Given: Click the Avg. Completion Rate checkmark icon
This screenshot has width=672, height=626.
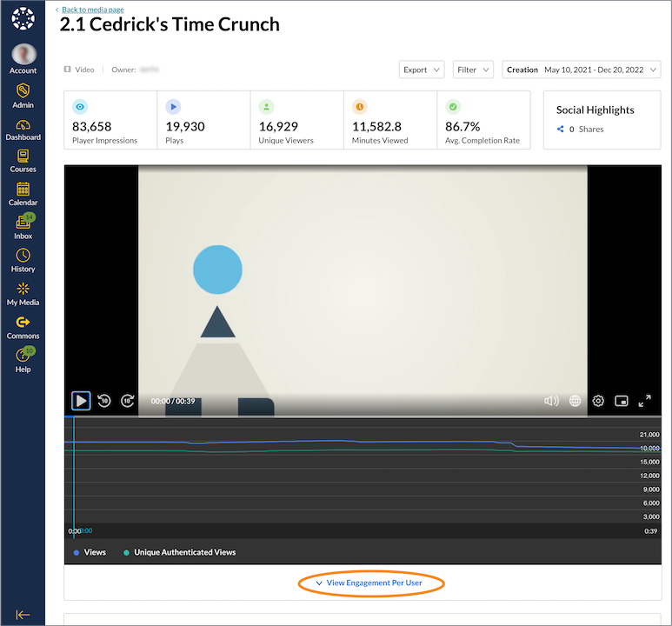Looking at the screenshot, I should click(x=453, y=107).
